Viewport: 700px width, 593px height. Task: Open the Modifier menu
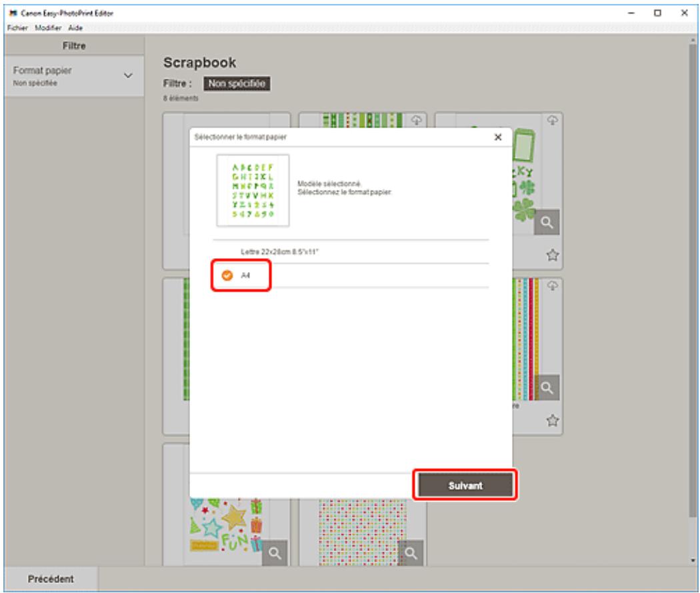click(48, 28)
